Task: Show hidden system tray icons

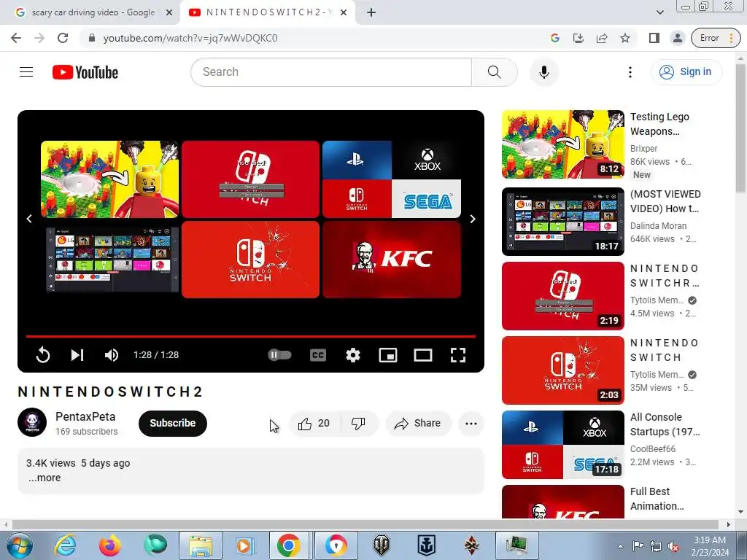Action: [620, 546]
